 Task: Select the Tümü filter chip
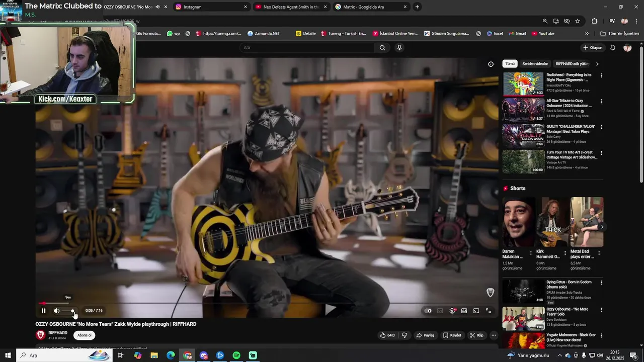510,64
